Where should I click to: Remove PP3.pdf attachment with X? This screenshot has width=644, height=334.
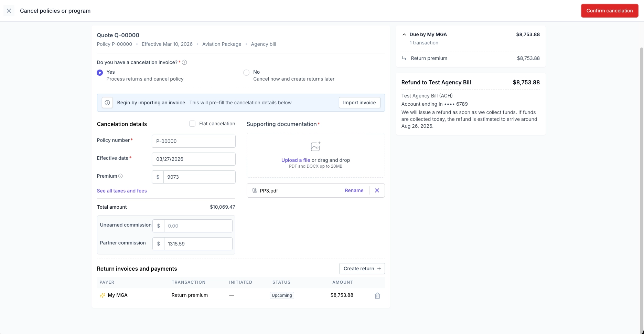[377, 190]
